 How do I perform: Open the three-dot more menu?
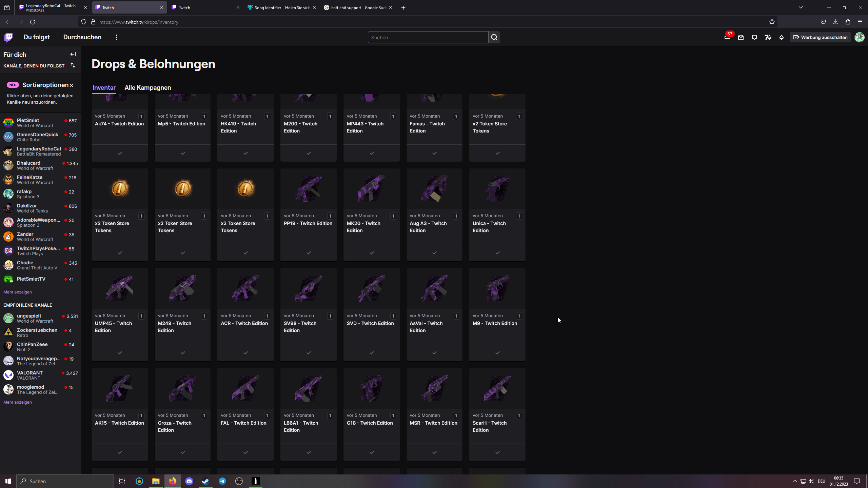[117, 37]
